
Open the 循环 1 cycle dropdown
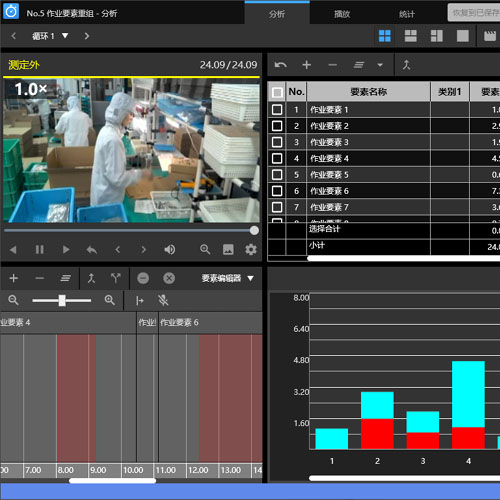tap(50, 36)
